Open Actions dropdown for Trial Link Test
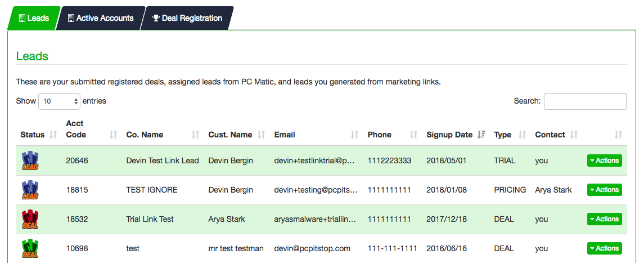The image size is (644, 263). point(604,219)
